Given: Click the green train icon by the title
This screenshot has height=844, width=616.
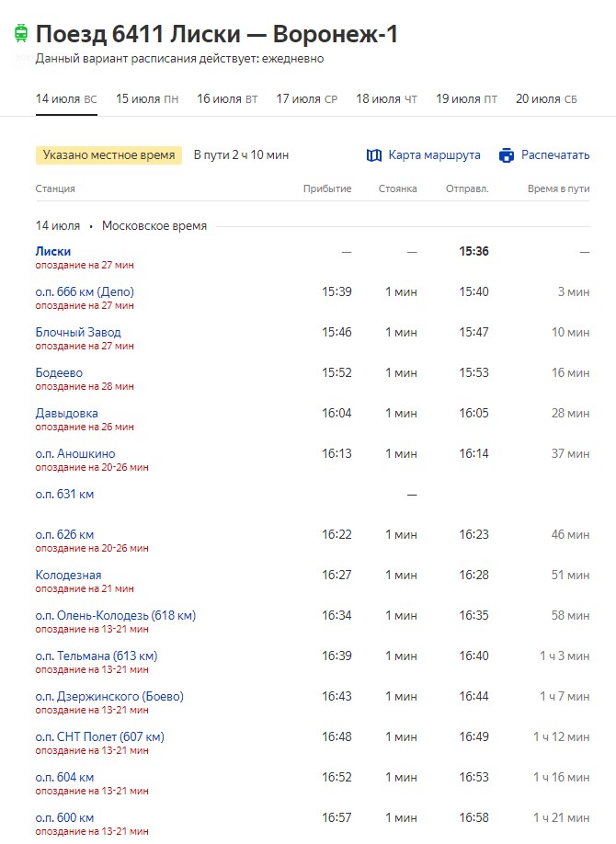Looking at the screenshot, I should pyautogui.click(x=21, y=33).
